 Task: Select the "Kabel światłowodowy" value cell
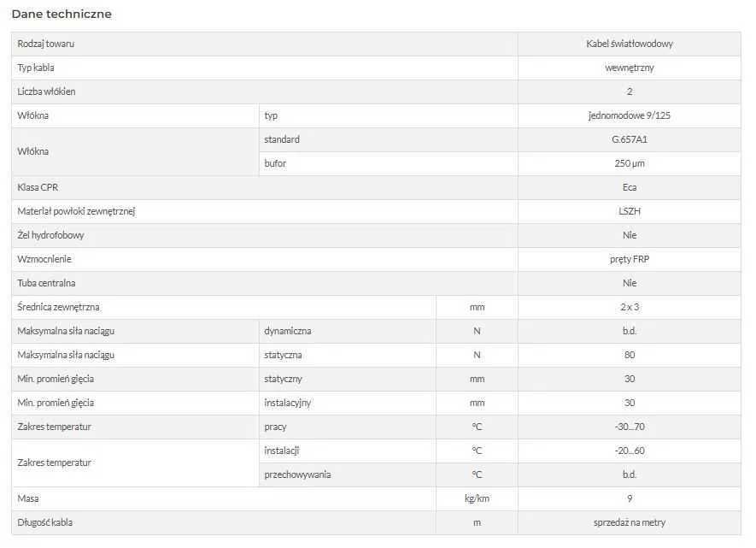(630, 44)
